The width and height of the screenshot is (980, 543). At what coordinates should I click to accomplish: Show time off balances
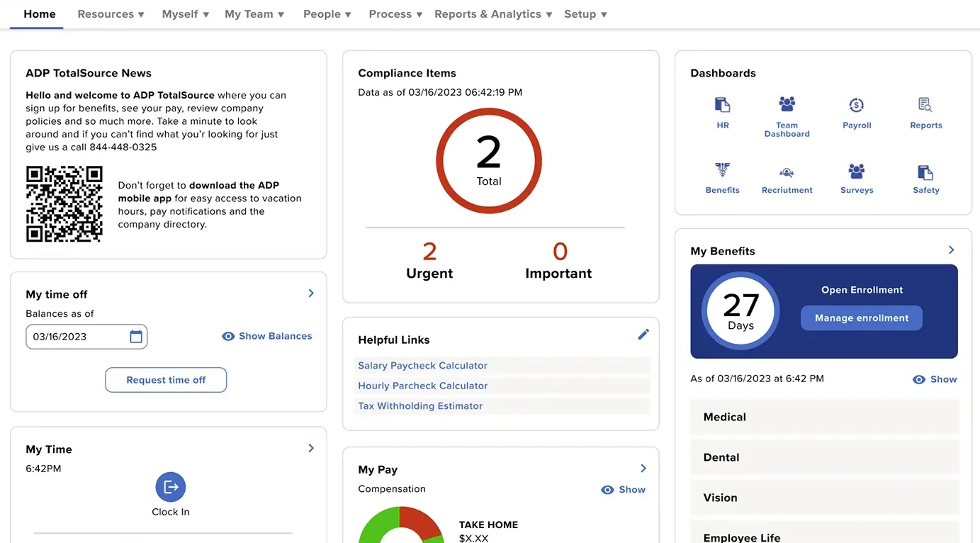click(x=267, y=336)
